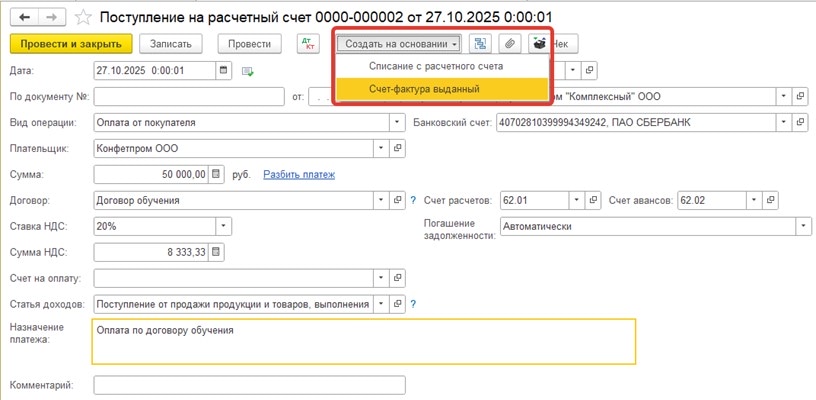This screenshot has width=816, height=400.
Task: Show Дт/Кт accounting entries icon
Action: (x=307, y=44)
